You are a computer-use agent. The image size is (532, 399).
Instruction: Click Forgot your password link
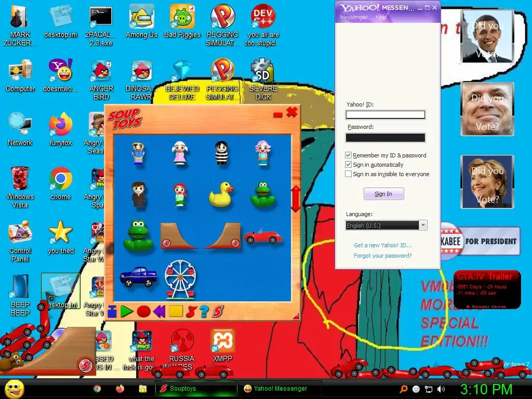tap(383, 256)
